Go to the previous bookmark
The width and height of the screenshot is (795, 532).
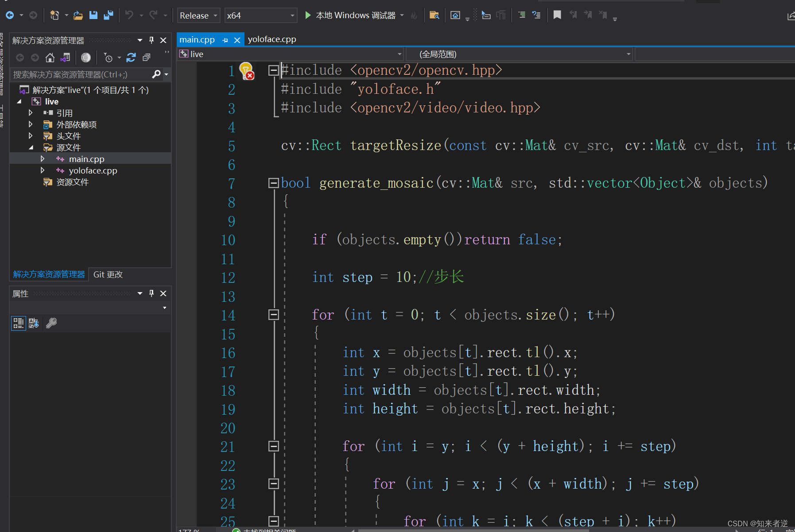573,15
